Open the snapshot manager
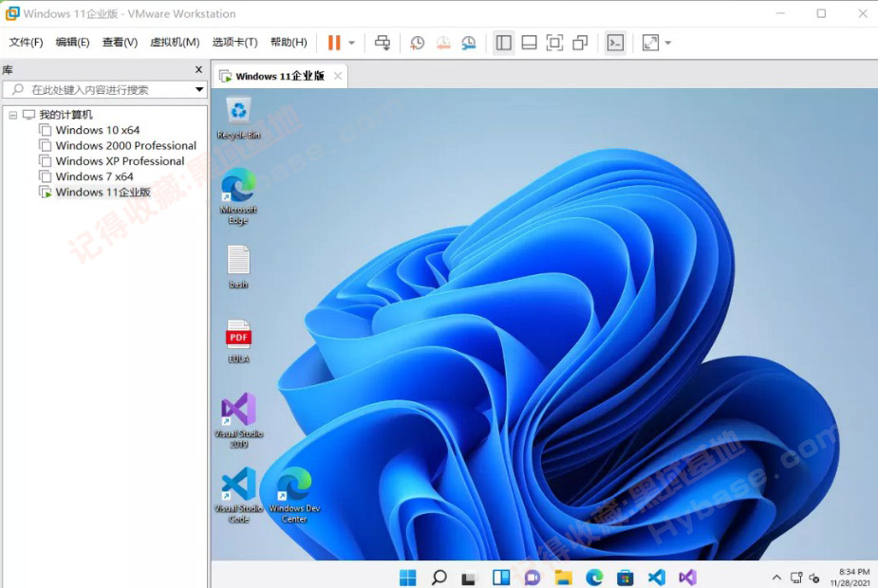The width and height of the screenshot is (878, 588). coord(469,43)
